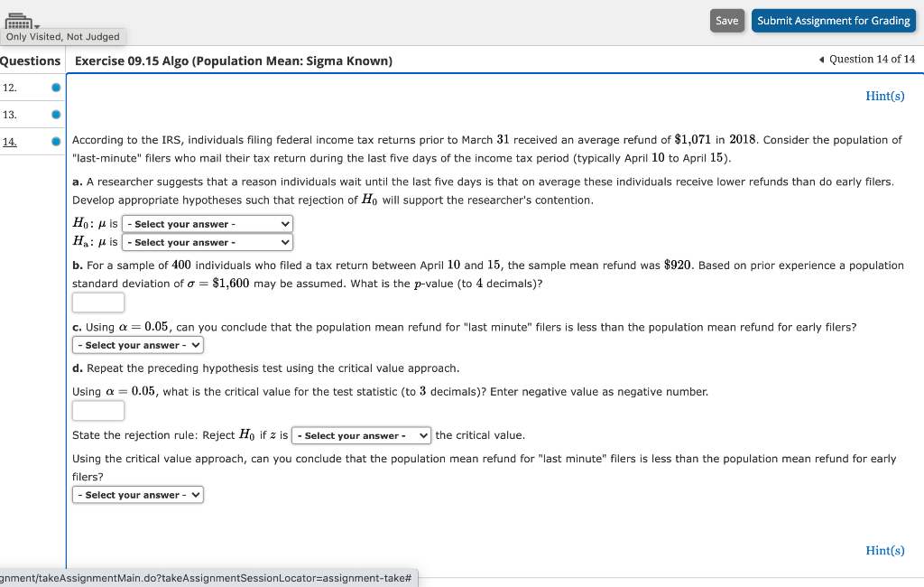Click the blue status dot beside question 12

click(55, 88)
